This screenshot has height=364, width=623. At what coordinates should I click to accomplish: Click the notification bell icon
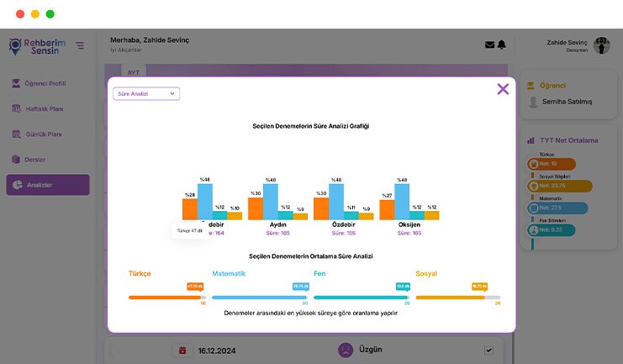pyautogui.click(x=502, y=45)
